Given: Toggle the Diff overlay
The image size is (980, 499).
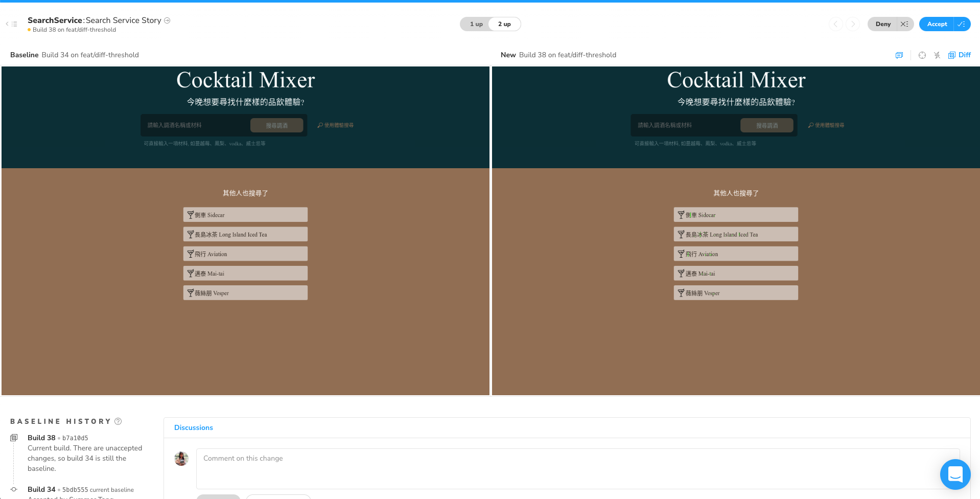Looking at the screenshot, I should coord(959,55).
